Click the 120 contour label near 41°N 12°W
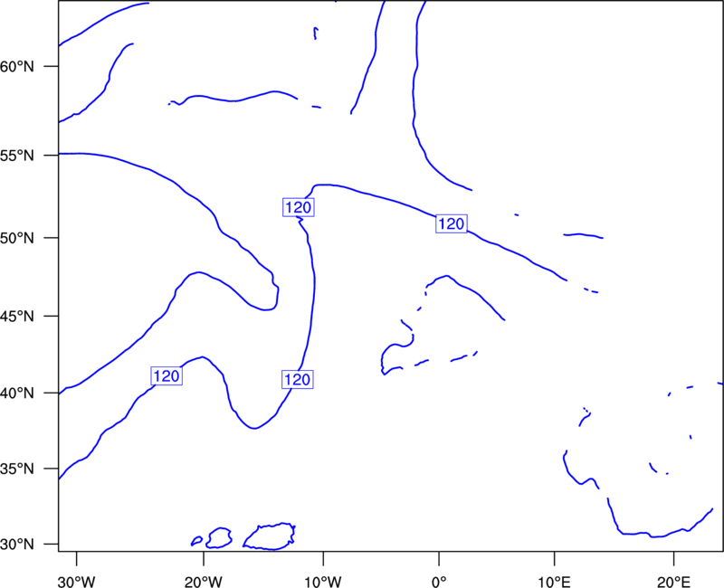This screenshot has width=724, height=588. pyautogui.click(x=298, y=379)
